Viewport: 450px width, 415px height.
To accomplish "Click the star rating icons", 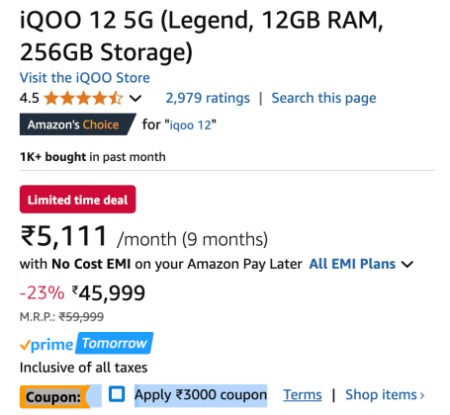I will click(x=83, y=98).
